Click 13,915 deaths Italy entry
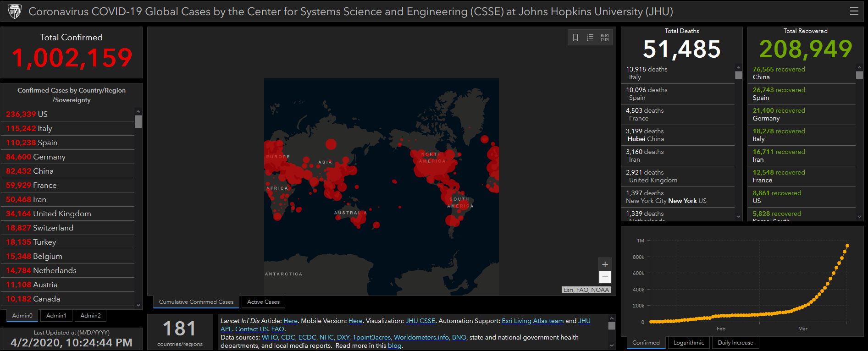This screenshot has width=868, height=351. click(x=678, y=73)
